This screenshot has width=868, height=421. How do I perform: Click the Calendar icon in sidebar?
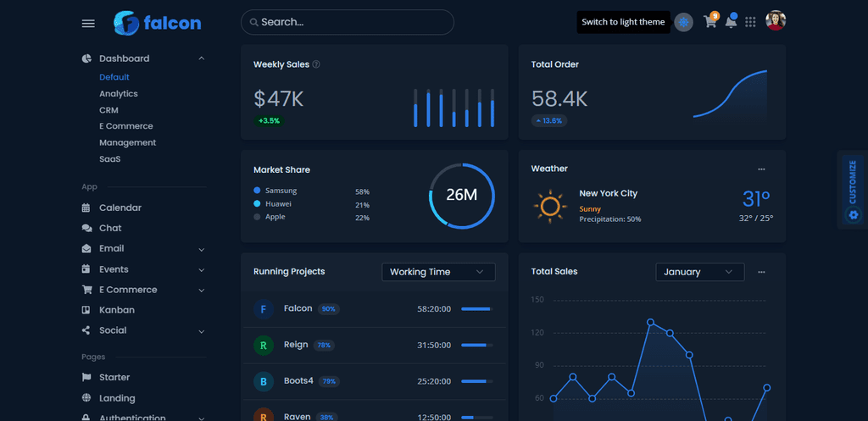tap(86, 208)
